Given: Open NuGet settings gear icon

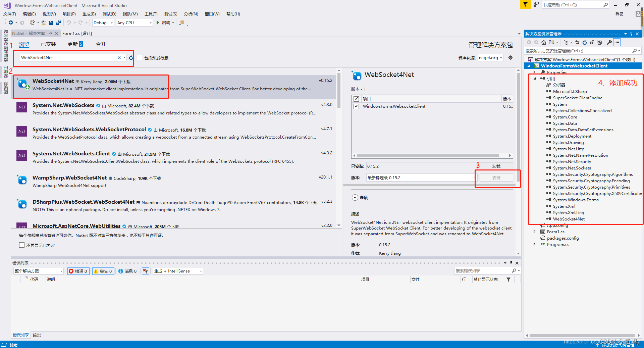Looking at the screenshot, I should [510, 58].
